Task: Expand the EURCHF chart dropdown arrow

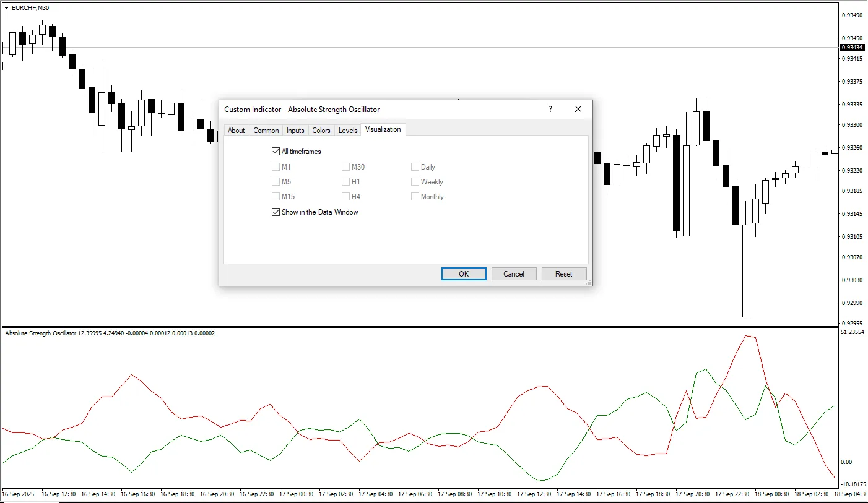Action: point(6,8)
